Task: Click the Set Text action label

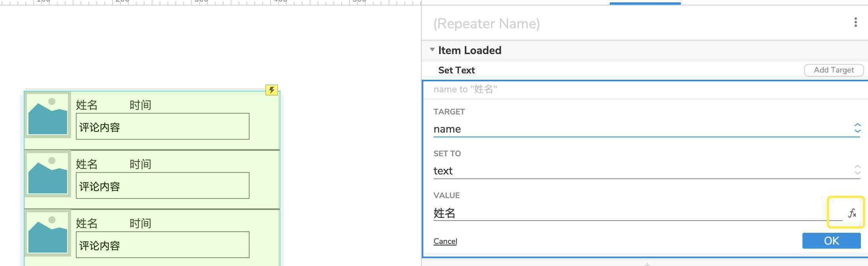Action: pyautogui.click(x=457, y=70)
